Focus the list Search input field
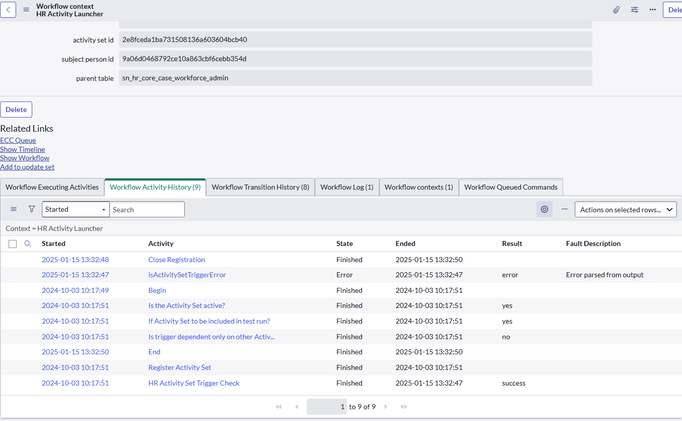 click(147, 209)
